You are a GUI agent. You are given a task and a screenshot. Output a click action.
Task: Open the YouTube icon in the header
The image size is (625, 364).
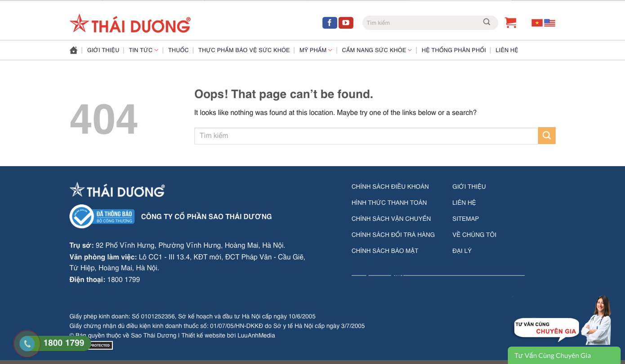click(345, 22)
